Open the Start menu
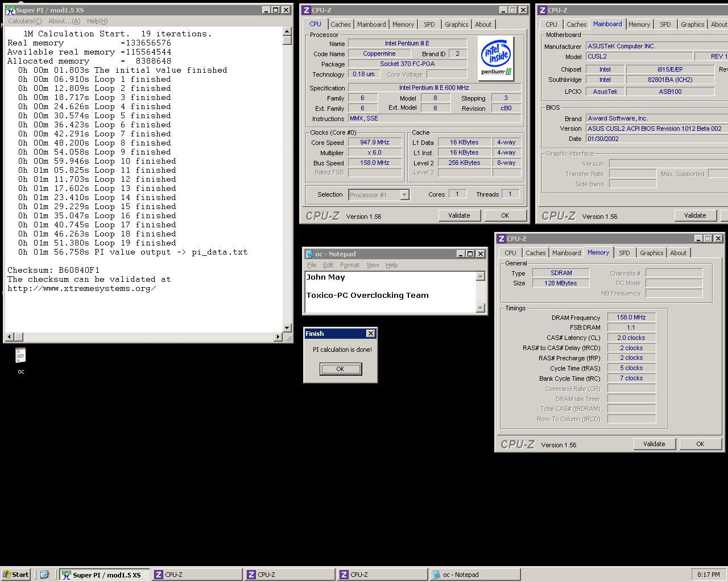The image size is (728, 582). pyautogui.click(x=16, y=575)
